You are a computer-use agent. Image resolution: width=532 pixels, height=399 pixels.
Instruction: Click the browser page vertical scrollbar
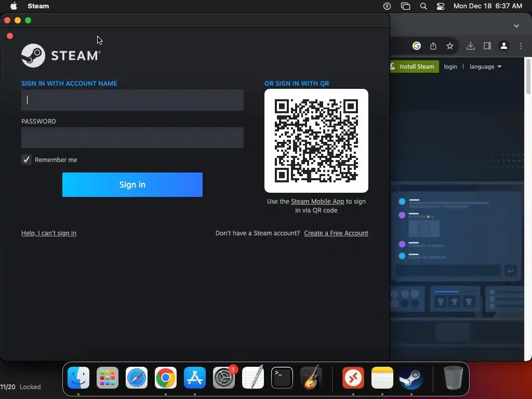click(528, 76)
